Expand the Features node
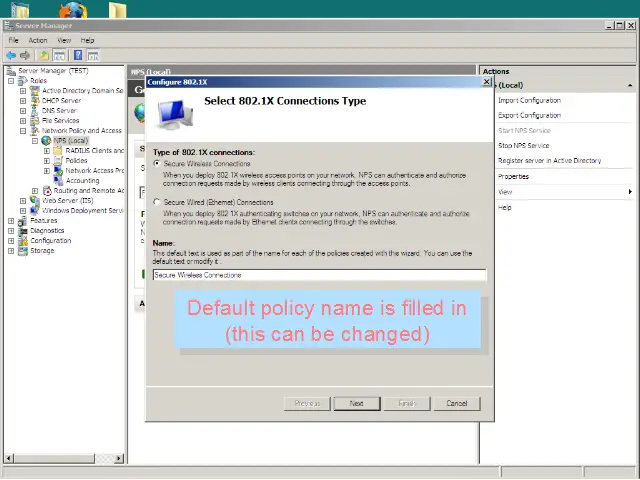 11,221
